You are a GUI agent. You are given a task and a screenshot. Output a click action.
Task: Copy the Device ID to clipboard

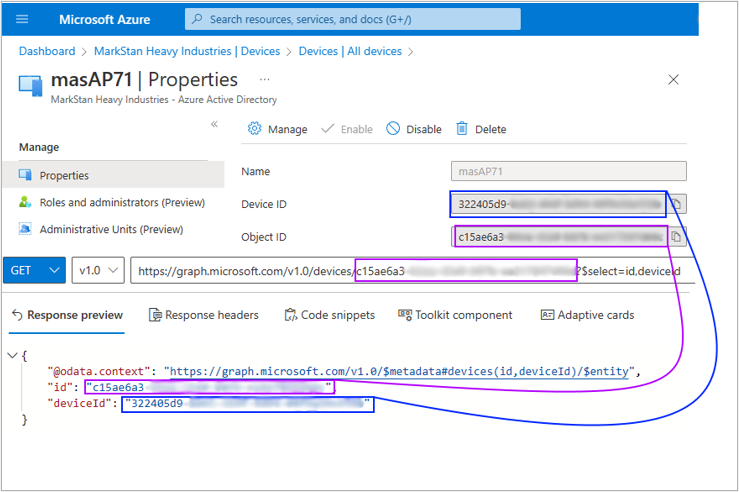[x=676, y=204]
